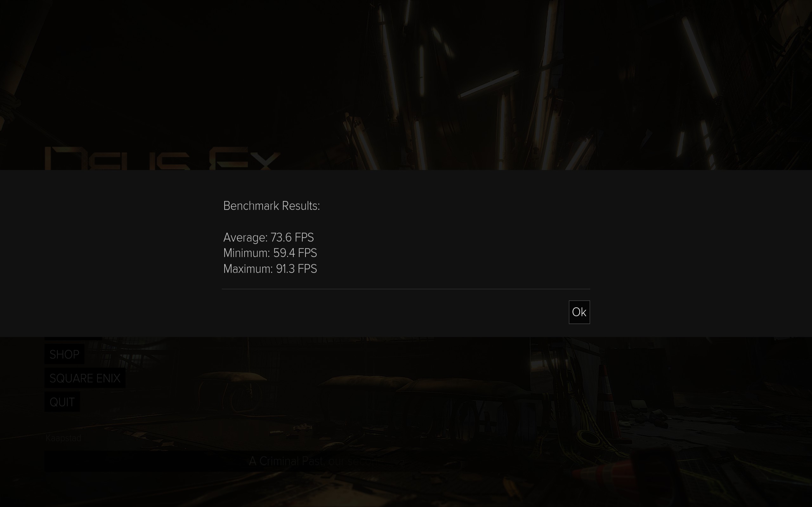The height and width of the screenshot is (507, 812).
Task: Click the angled fluorescent tube light
Action: tap(488, 84)
